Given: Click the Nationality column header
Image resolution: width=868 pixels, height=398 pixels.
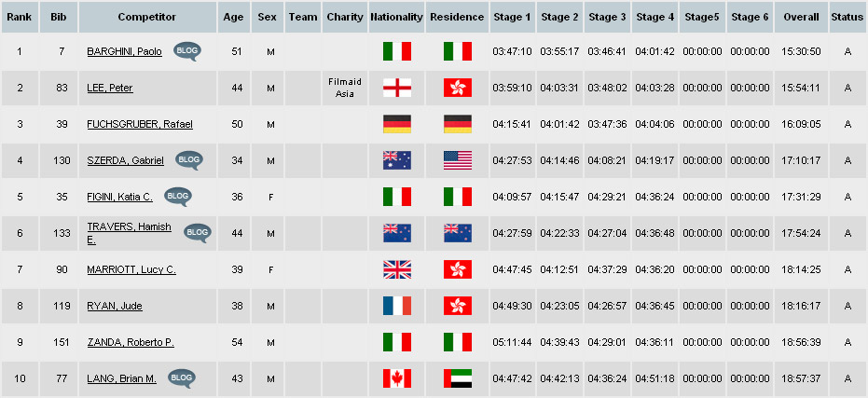Looking at the screenshot, I should coord(396,17).
